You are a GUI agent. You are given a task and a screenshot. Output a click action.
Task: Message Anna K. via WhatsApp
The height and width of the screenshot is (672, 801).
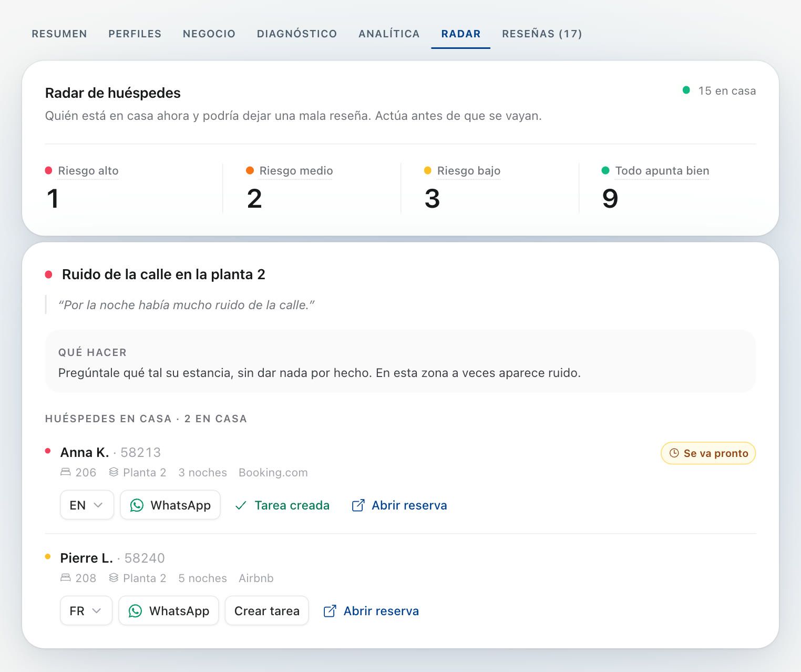pyautogui.click(x=170, y=505)
